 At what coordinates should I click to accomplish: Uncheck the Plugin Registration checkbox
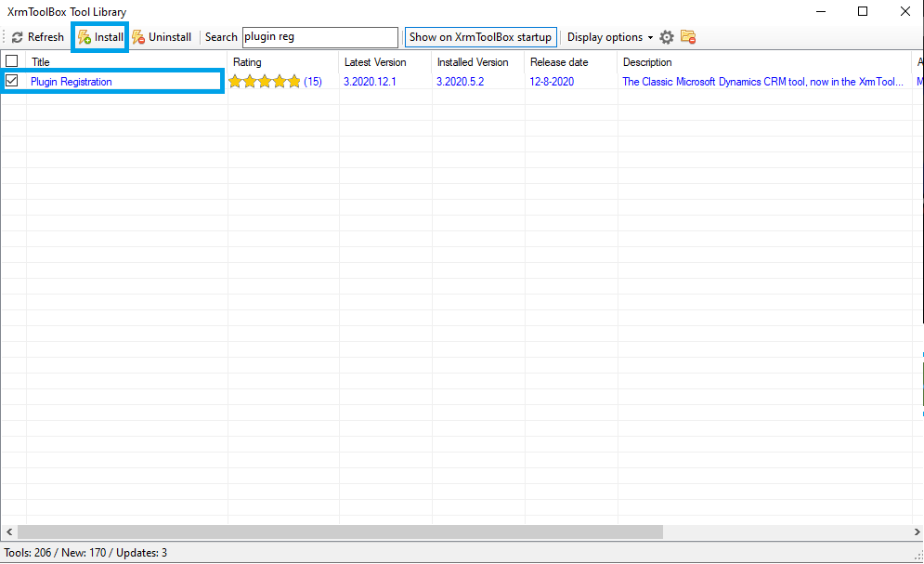tap(12, 81)
